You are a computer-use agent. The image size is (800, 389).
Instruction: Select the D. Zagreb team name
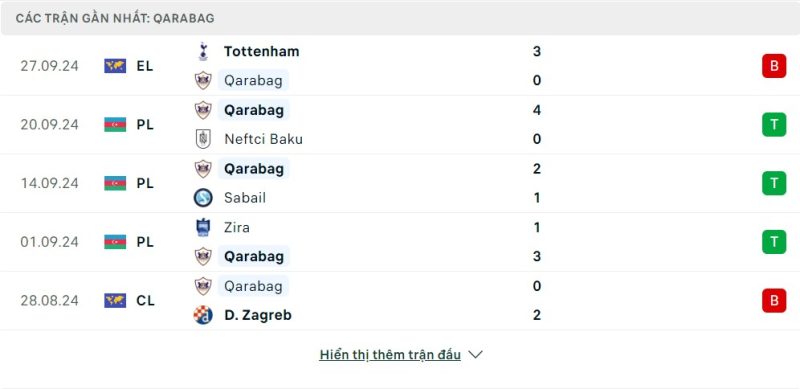pyautogui.click(x=258, y=315)
